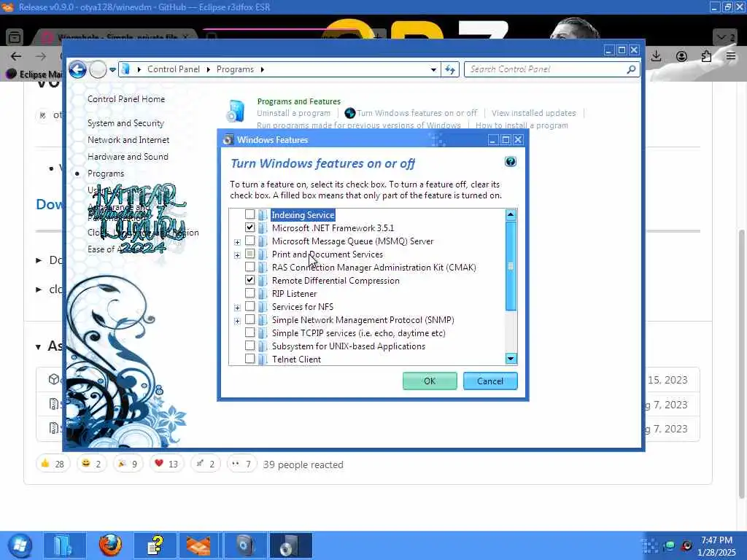747x560 pixels.
Task: Click the arrow after Control Panel breadcrumb
Action: (208, 69)
